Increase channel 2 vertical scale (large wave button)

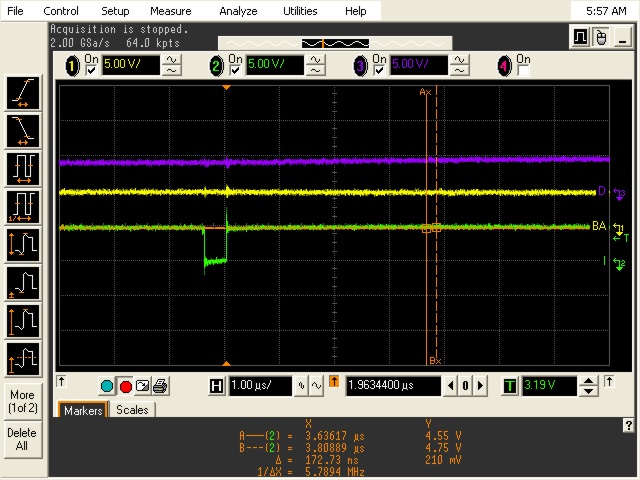point(316,60)
